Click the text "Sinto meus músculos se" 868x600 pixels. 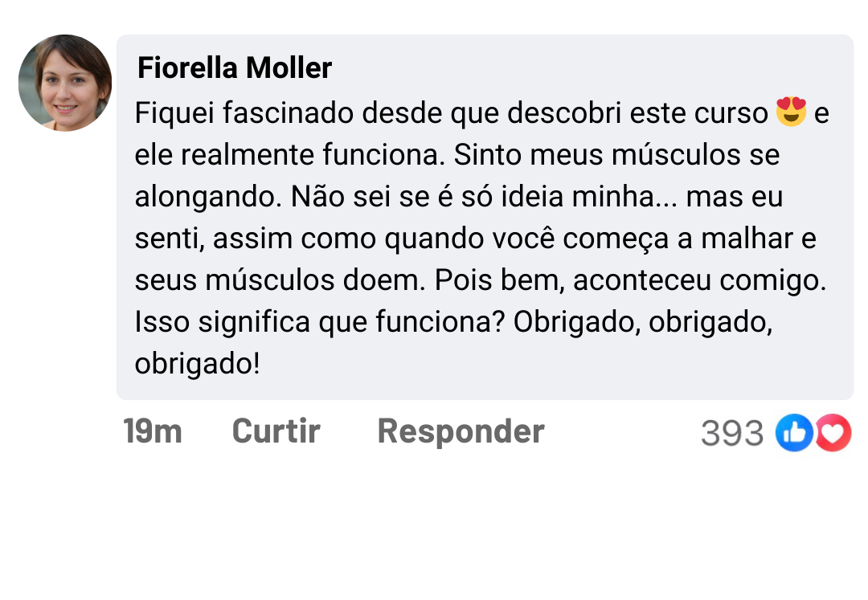(616, 155)
